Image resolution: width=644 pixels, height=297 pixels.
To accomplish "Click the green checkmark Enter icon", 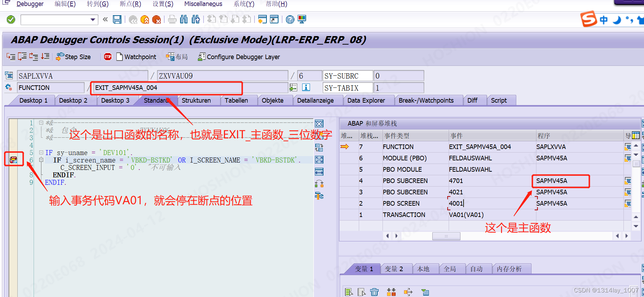I will (x=11, y=19).
